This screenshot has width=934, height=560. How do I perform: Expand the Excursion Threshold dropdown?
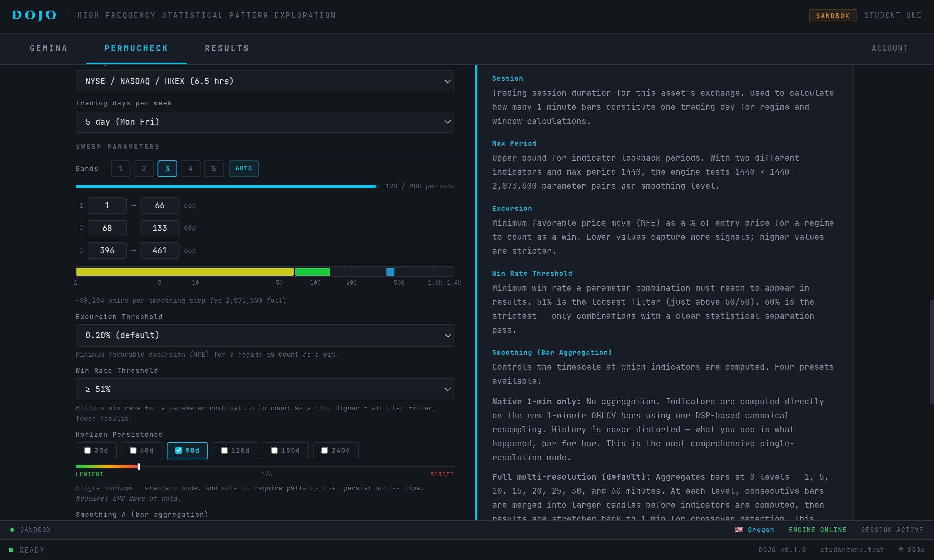pyautogui.click(x=264, y=335)
